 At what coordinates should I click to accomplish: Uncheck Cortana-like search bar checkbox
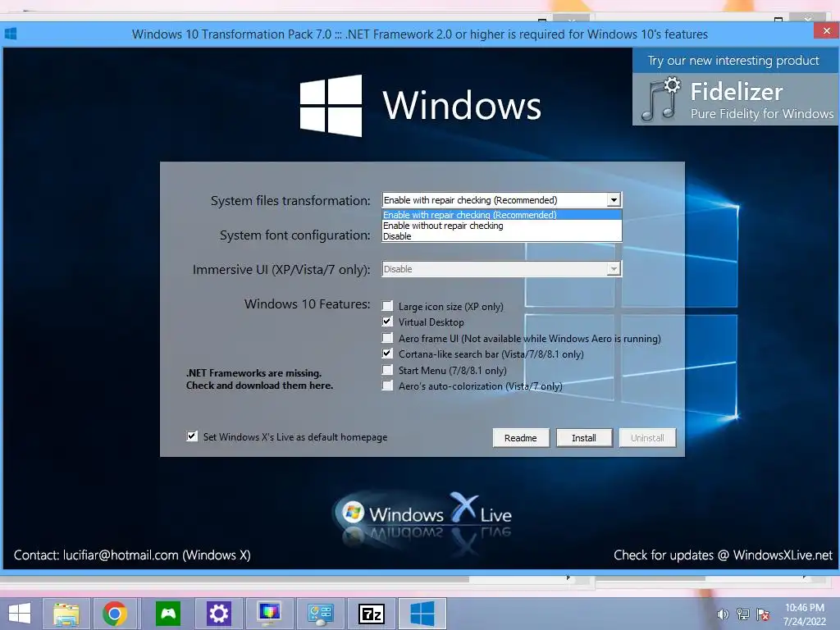(x=387, y=354)
